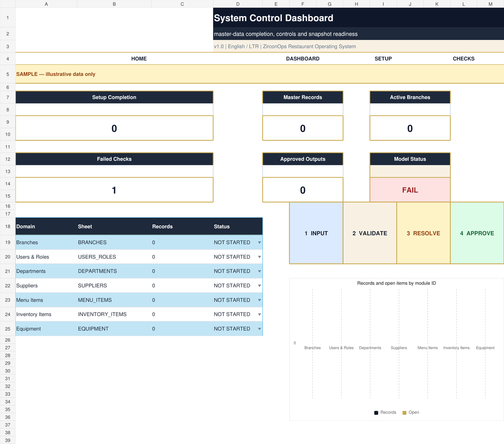Select the Approved Outputs value cell
The image size is (504, 444).
[x=303, y=190]
